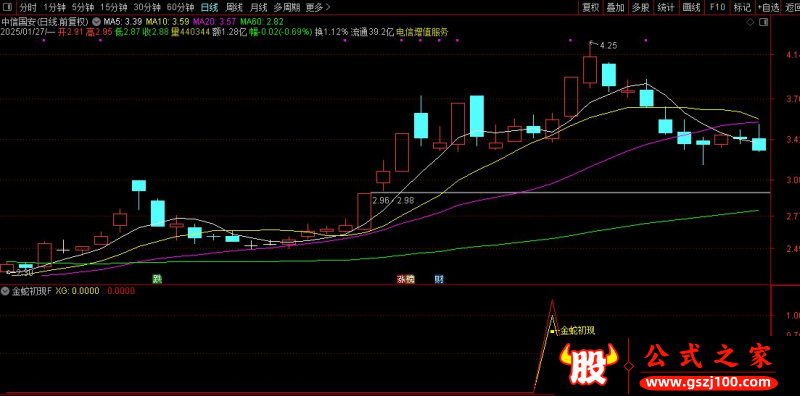Viewport: 800px width, 396px height.
Task: Expand 更多 period options
Action: (318, 8)
